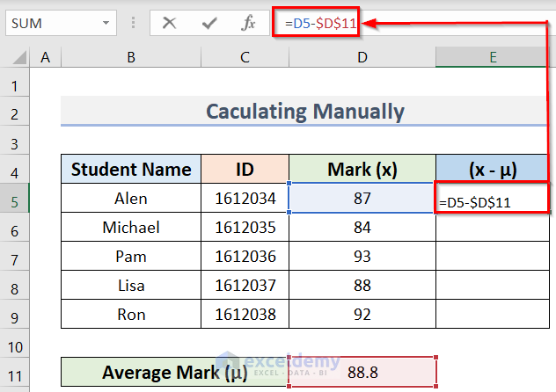Image resolution: width=556 pixels, height=392 pixels.
Task: Click the Select All corner triangle
Action: point(16,58)
